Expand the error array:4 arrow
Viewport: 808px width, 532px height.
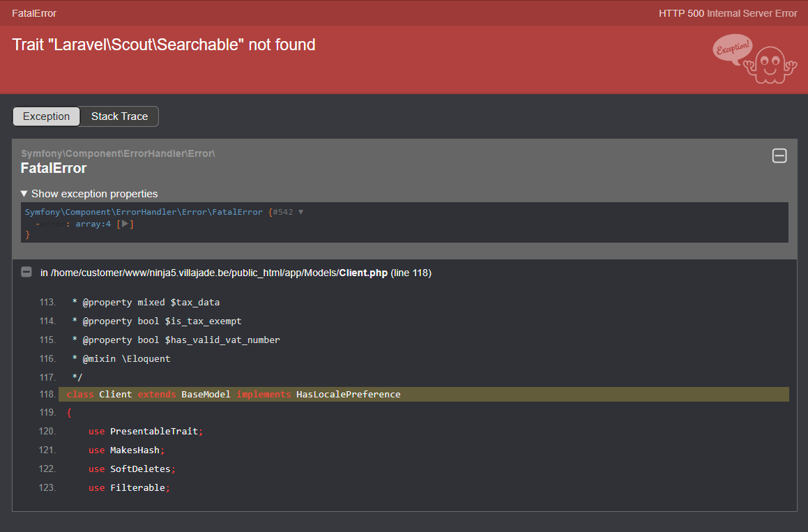coord(124,224)
